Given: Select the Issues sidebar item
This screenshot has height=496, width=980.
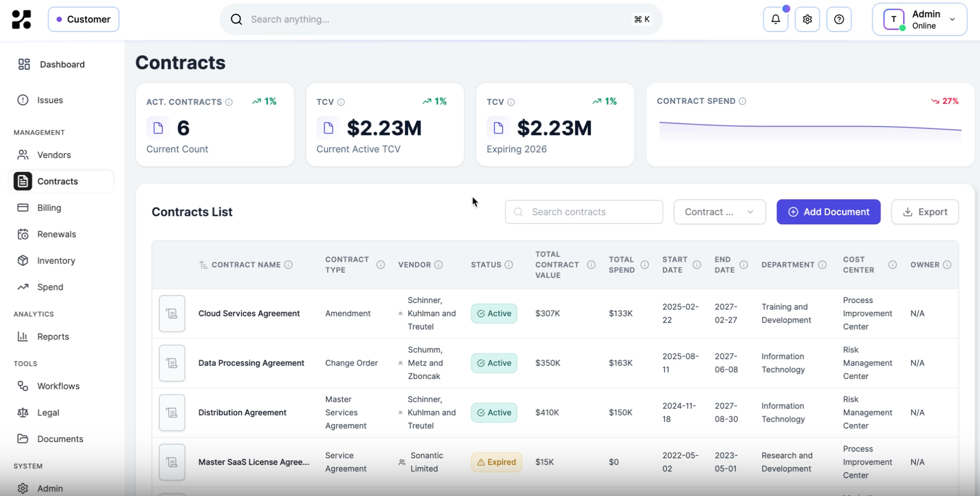Looking at the screenshot, I should pyautogui.click(x=51, y=100).
